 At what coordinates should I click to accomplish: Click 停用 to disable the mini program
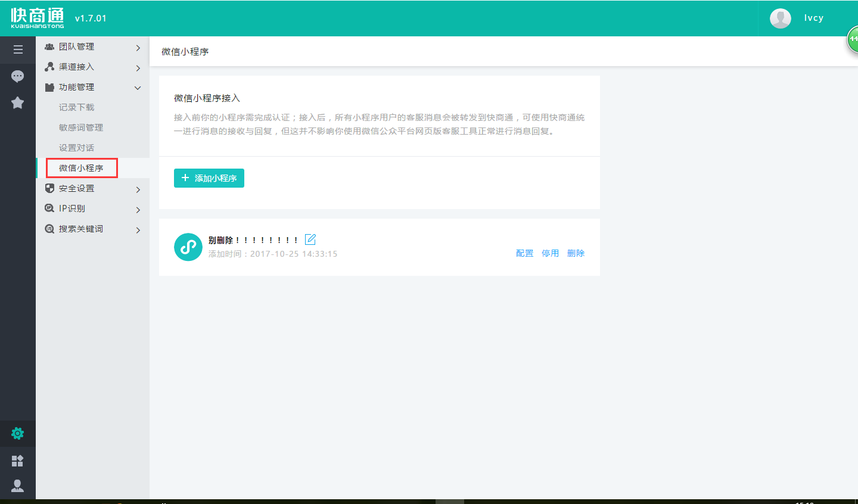(x=550, y=253)
